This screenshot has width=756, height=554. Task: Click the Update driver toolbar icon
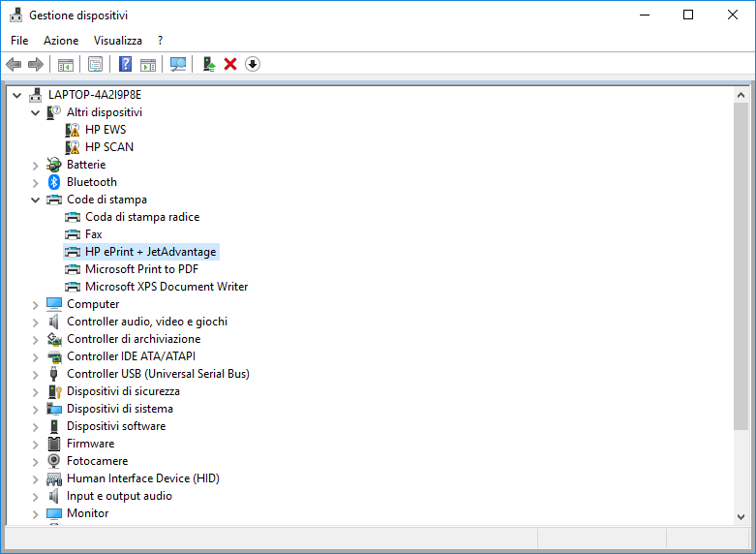[208, 64]
